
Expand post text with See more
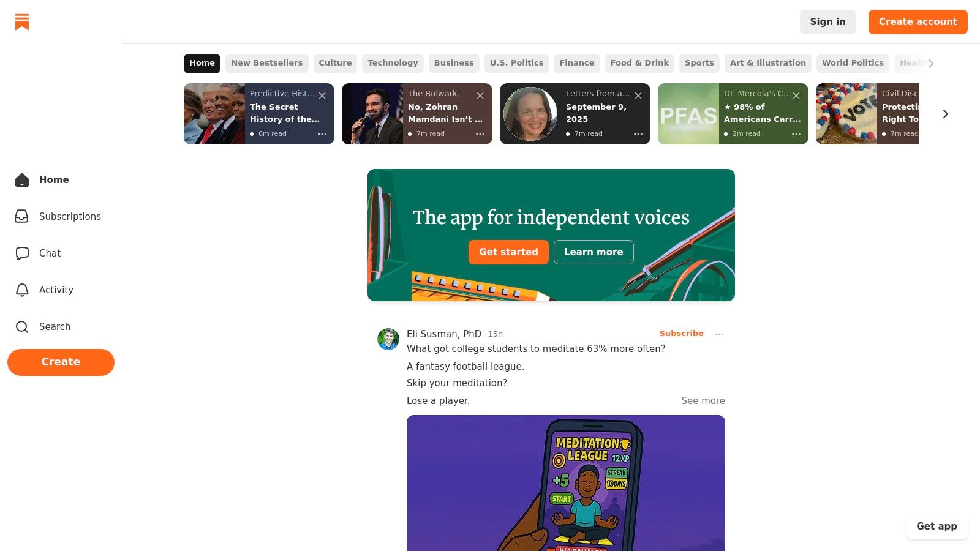(703, 401)
